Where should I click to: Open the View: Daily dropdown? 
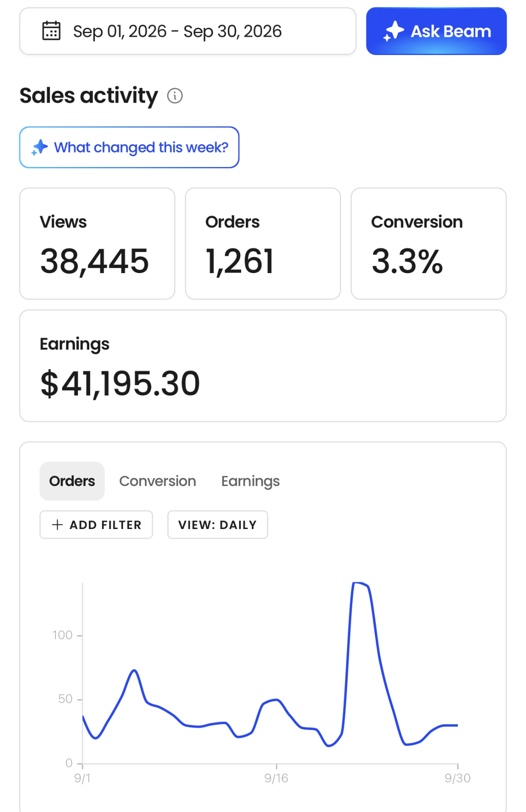pos(218,524)
